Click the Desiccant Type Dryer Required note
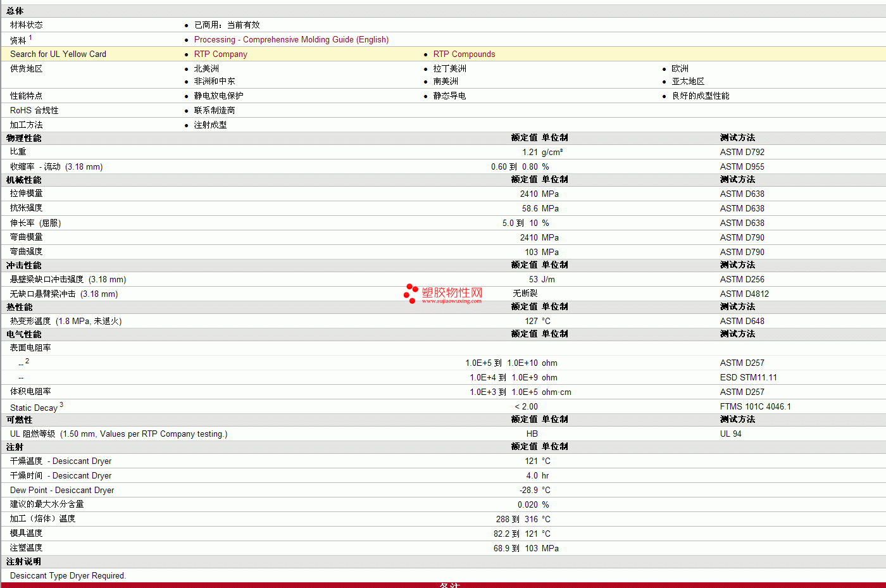886x588 pixels. pos(68,575)
